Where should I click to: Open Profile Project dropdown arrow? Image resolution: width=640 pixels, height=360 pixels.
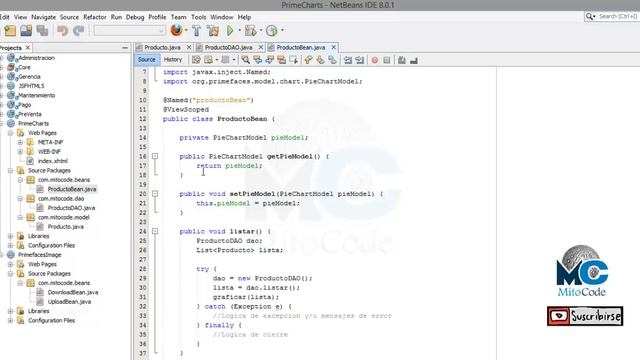point(282,31)
